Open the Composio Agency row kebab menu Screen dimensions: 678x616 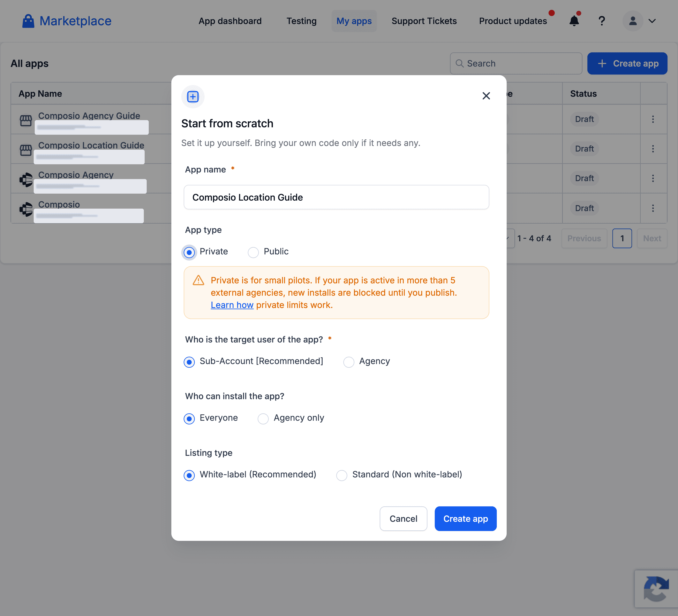click(x=653, y=178)
